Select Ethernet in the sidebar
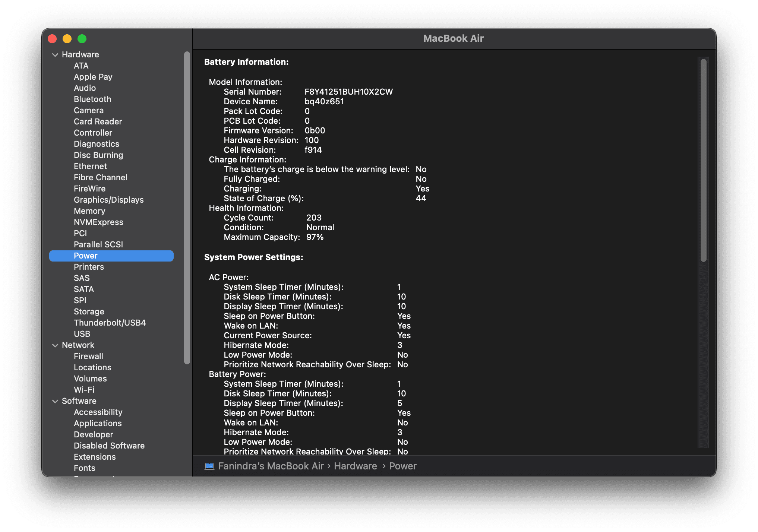Viewport: 758px width, 532px height. [90, 166]
